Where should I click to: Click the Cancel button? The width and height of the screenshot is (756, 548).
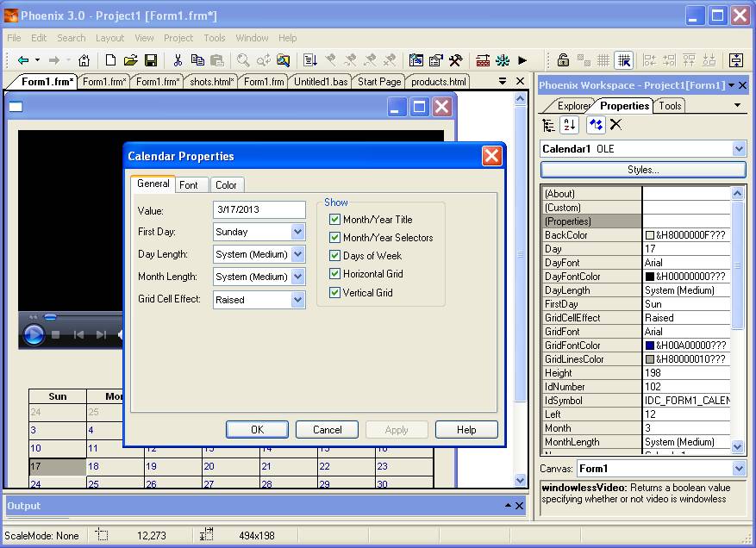tap(327, 429)
